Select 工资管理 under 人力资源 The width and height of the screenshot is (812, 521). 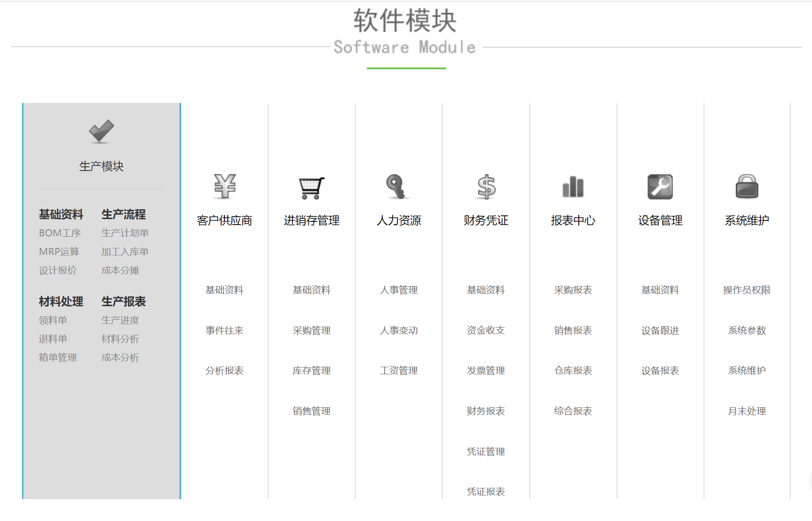(399, 370)
